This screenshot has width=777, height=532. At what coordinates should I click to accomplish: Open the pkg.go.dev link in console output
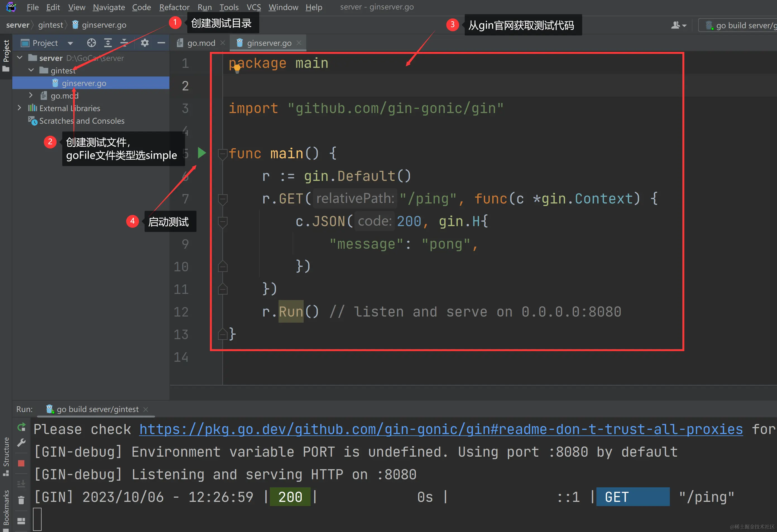[x=441, y=429]
